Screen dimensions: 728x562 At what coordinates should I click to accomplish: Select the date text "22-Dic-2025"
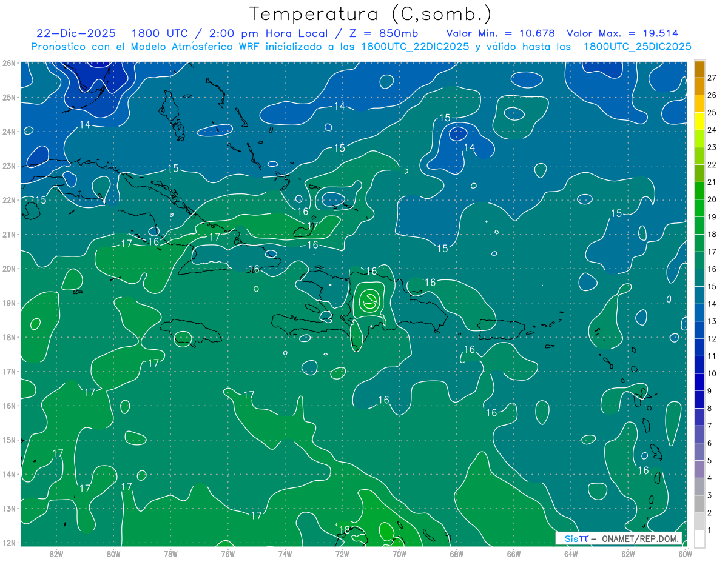point(76,33)
